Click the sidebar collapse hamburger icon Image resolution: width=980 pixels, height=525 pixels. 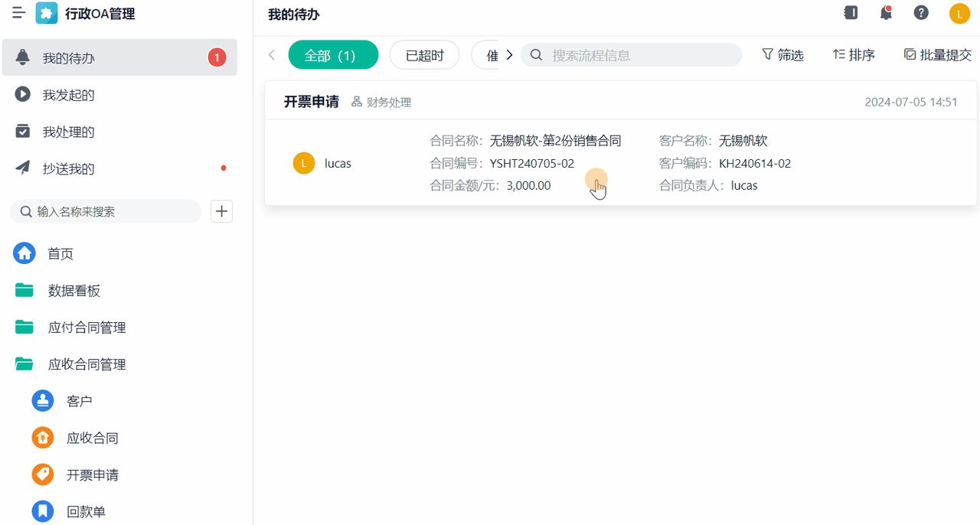point(19,12)
